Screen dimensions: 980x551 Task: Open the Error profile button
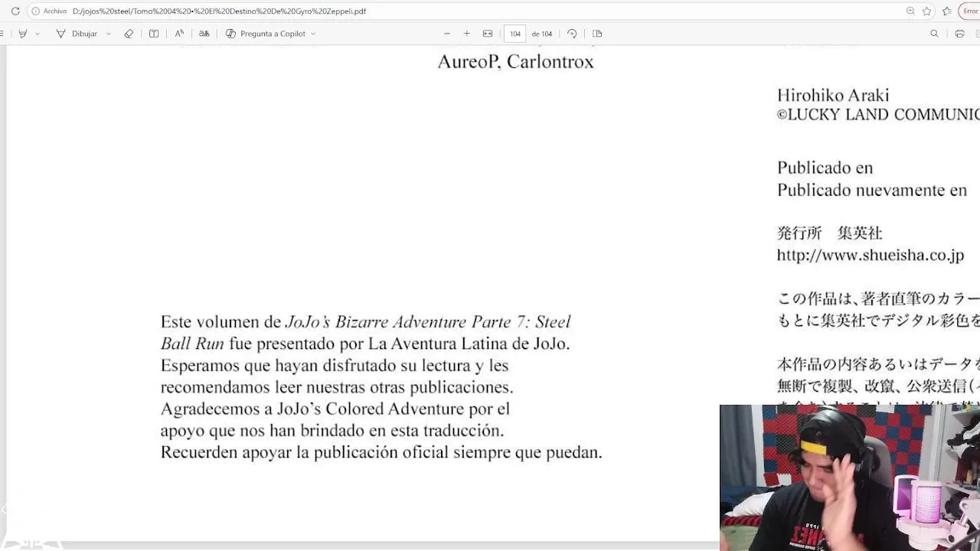[970, 11]
